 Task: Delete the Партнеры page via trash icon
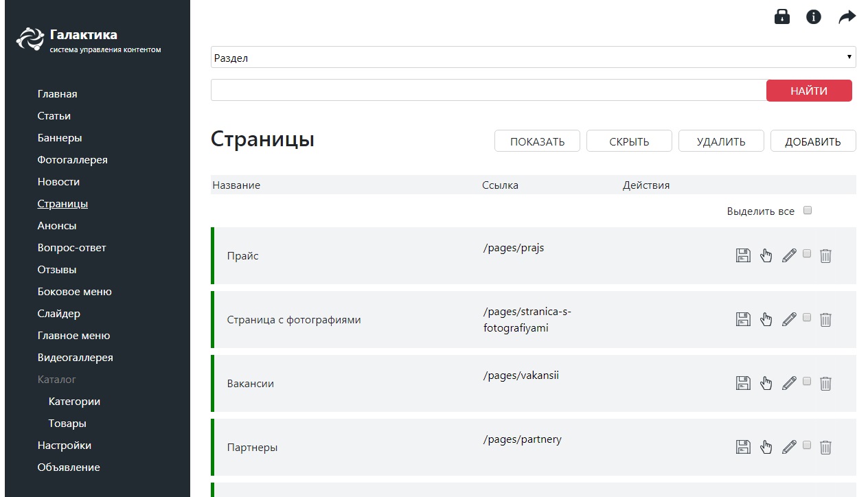(x=825, y=447)
